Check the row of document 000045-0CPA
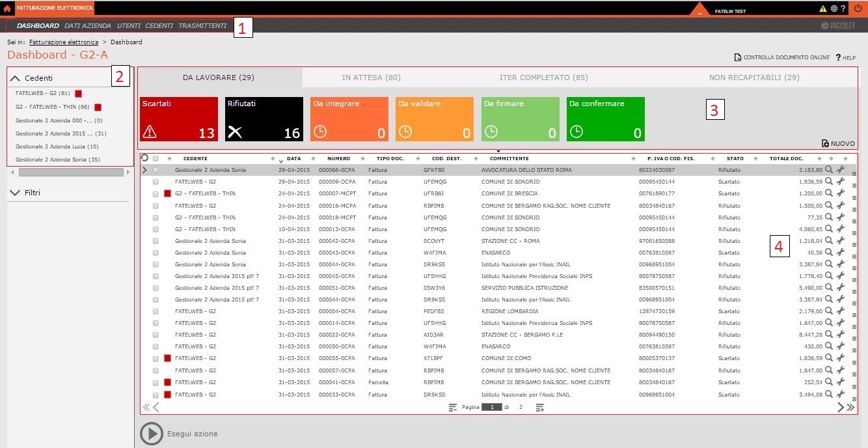The image size is (868, 448). click(156, 276)
